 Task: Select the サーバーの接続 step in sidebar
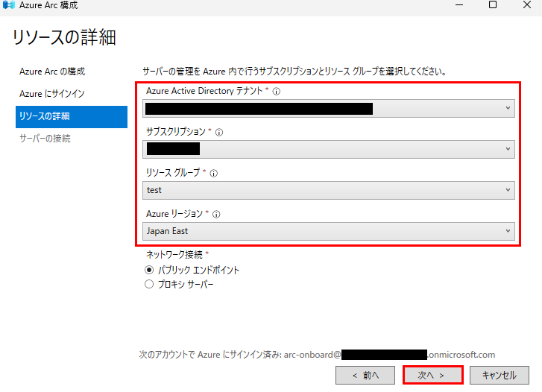(45, 139)
